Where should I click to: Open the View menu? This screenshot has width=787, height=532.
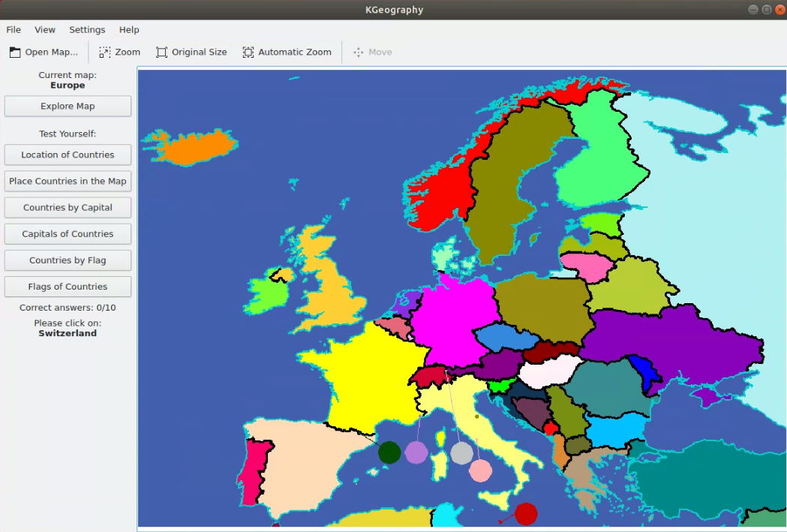(44, 29)
